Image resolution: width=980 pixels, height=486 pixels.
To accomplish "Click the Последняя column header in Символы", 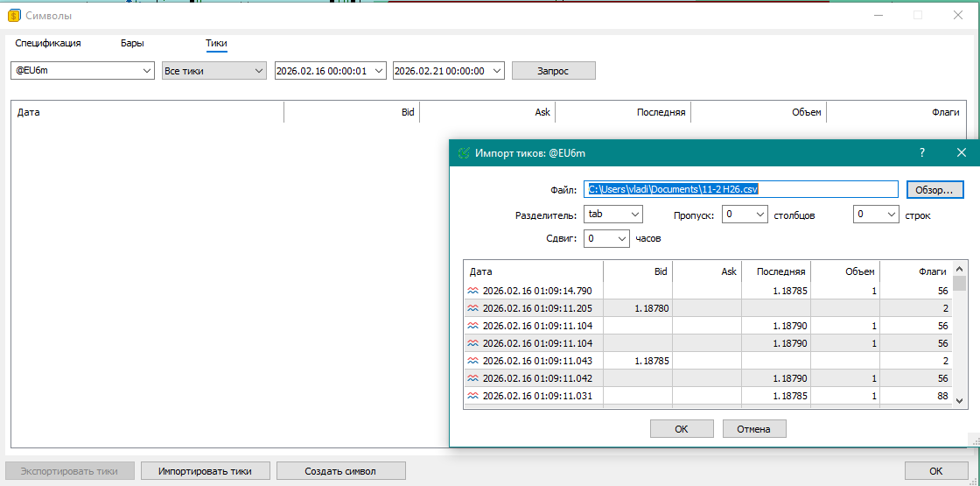I will tap(623, 113).
